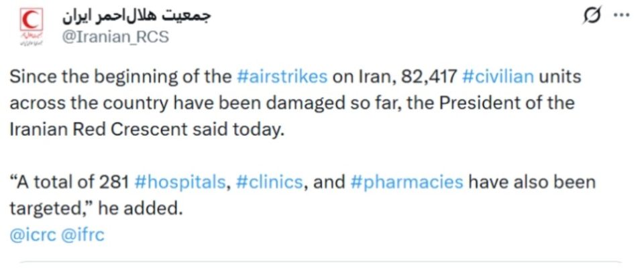Screen dimensions: 644x268
Task: Click the "targeted,” he added." line
Action: point(95,209)
